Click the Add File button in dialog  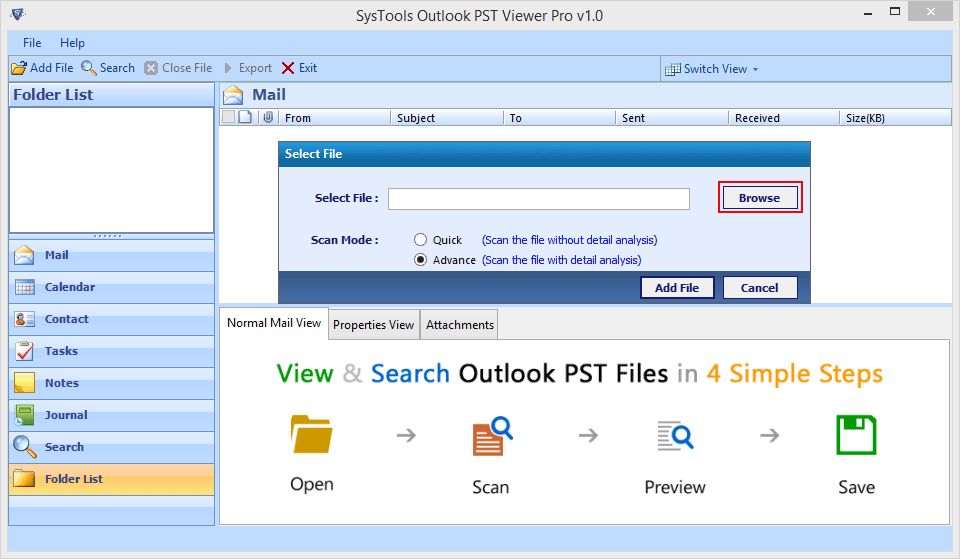point(677,288)
